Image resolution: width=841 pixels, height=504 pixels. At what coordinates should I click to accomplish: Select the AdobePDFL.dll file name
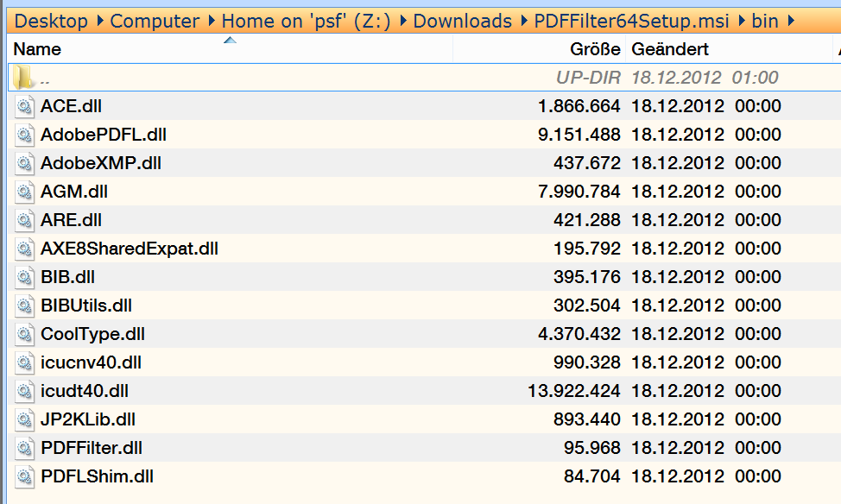tap(104, 135)
